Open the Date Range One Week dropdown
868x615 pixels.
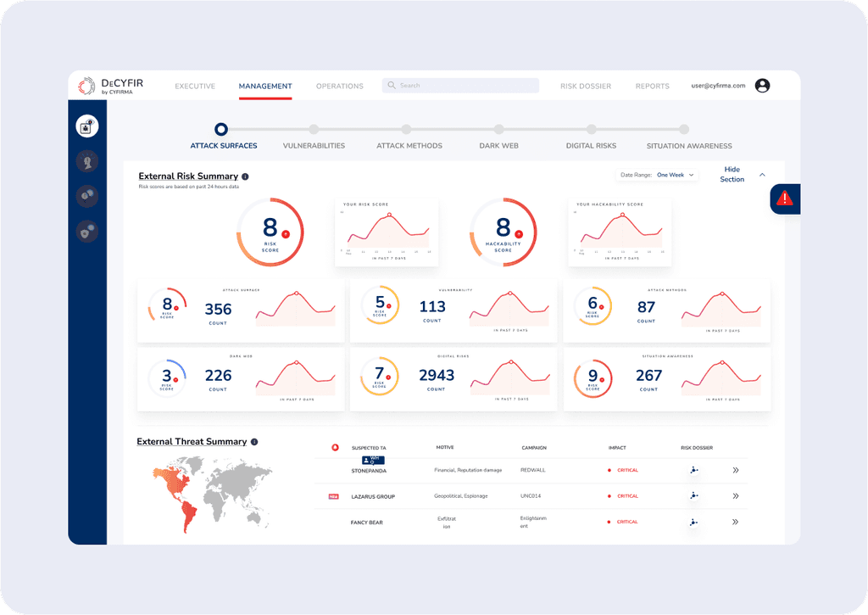pyautogui.click(x=657, y=175)
